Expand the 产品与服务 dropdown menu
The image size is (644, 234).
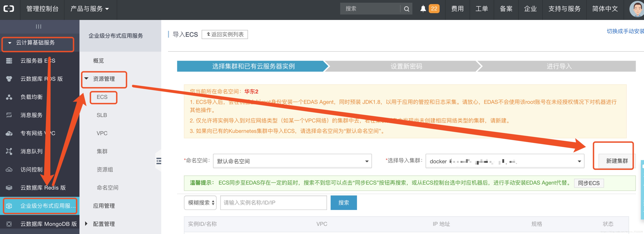(x=89, y=9)
